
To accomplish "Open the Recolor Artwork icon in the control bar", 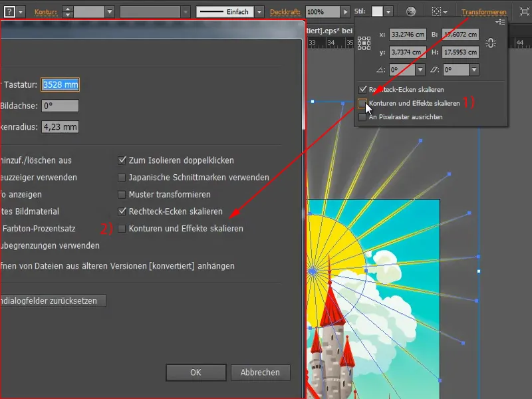I will click(412, 11).
